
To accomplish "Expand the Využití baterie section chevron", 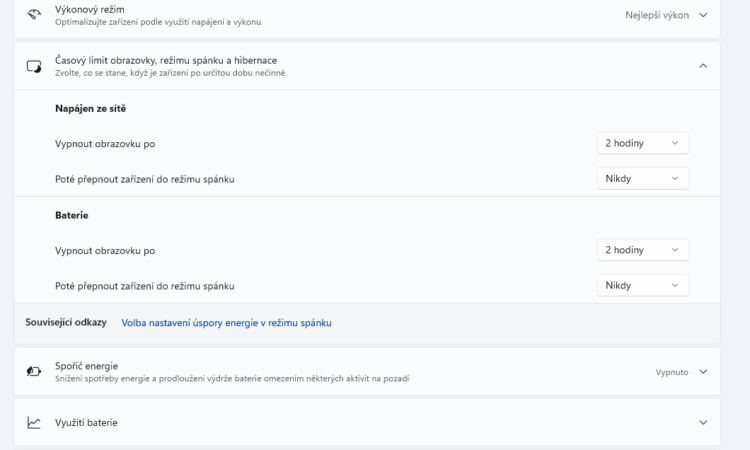I will click(x=703, y=423).
